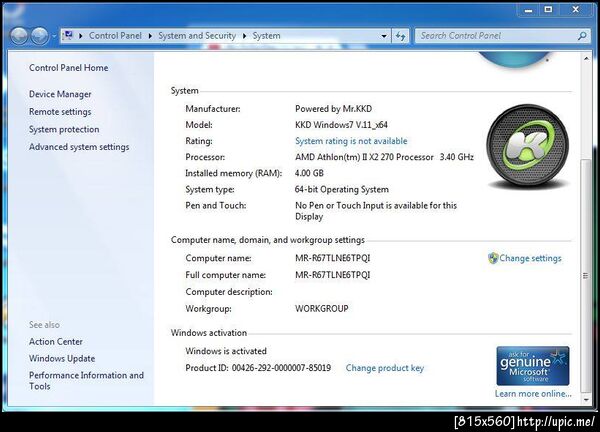Click the KKD manufacturer logo
The width and height of the screenshot is (600, 432).
click(528, 146)
